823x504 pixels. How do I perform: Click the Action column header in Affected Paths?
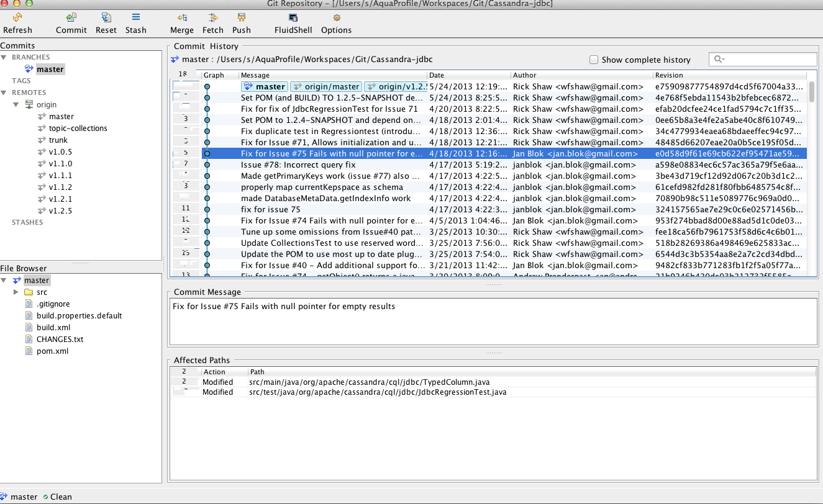(225, 372)
